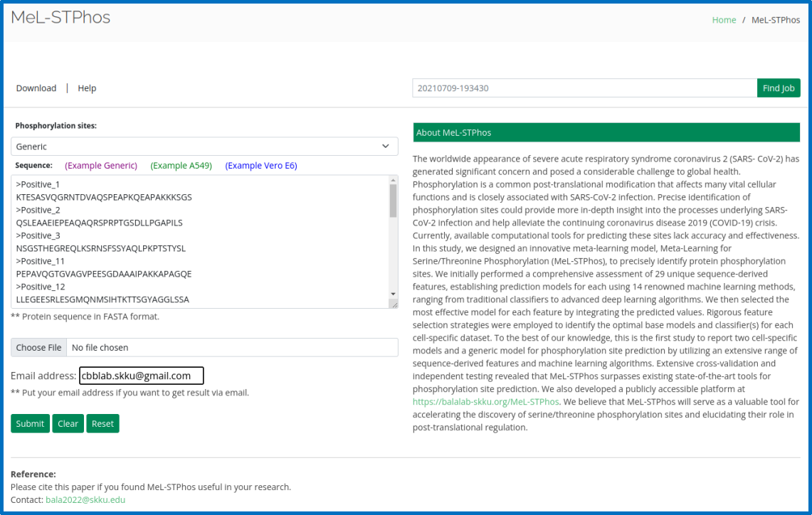Click the Find Job button
812x515 pixels.
pos(778,88)
